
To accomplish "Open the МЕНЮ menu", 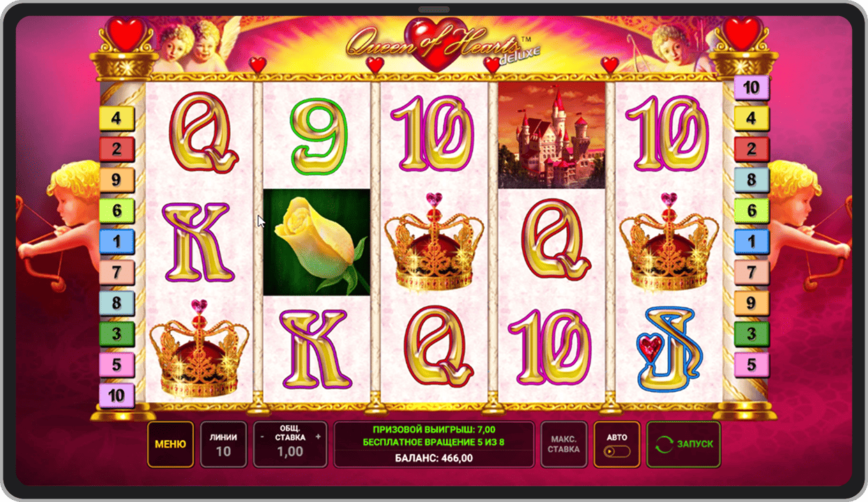I will [x=170, y=444].
